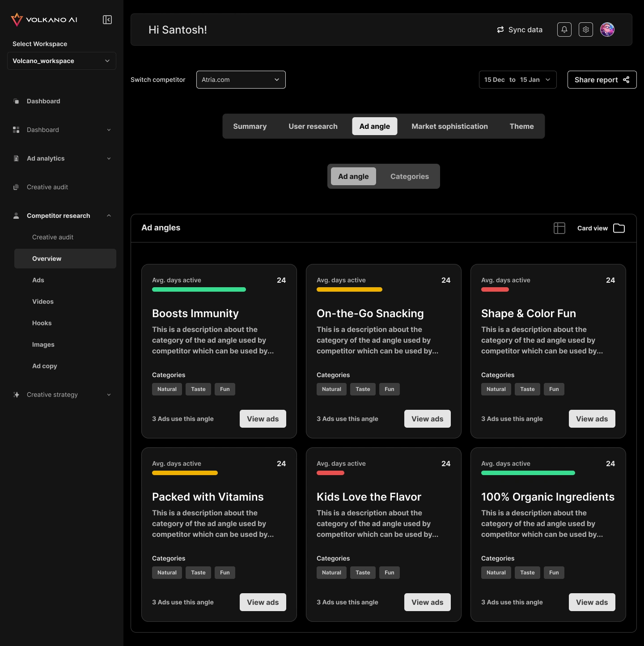Expand the second Dashboard menu chevron
Screen dimensions: 644x646
[109, 130]
